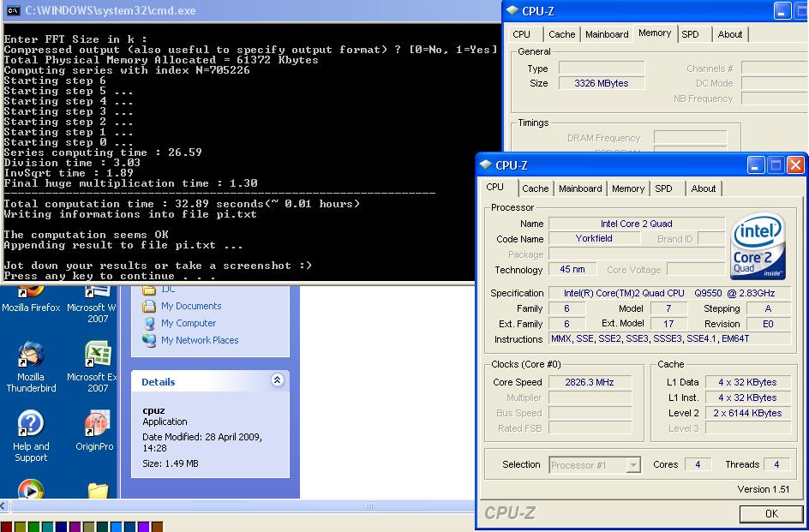The width and height of the screenshot is (809, 532).
Task: Select the Mozilla Firefox desktop shortcut label
Action: point(31,308)
